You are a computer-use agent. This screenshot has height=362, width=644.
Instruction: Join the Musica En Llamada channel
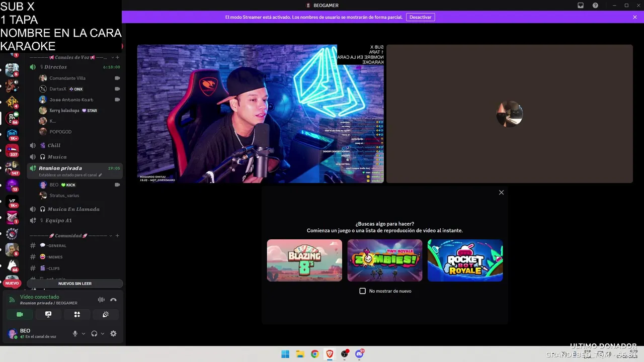point(74,209)
